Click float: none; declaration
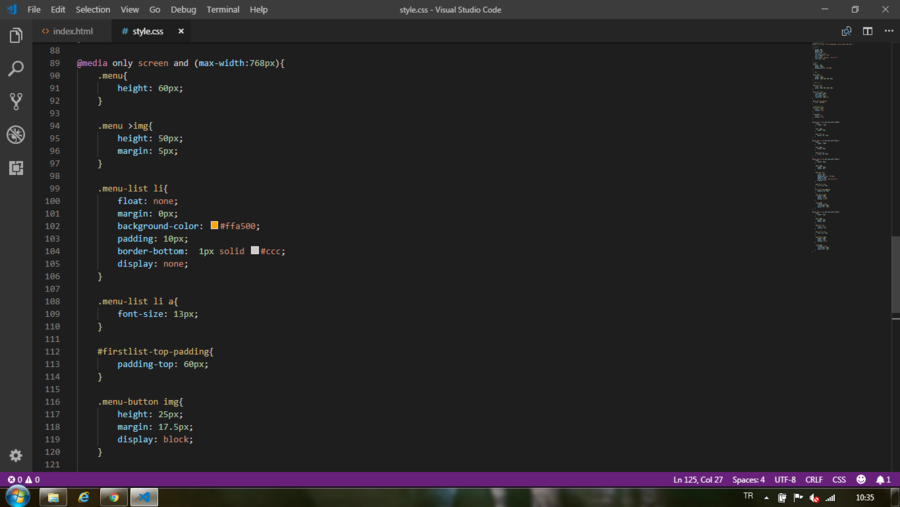 pos(148,201)
